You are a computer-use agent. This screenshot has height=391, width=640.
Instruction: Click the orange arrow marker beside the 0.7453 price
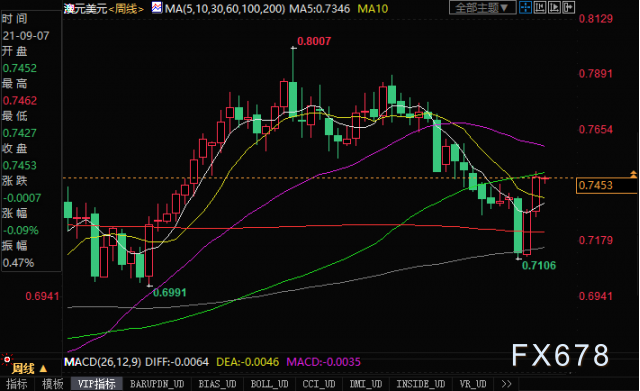point(633,175)
